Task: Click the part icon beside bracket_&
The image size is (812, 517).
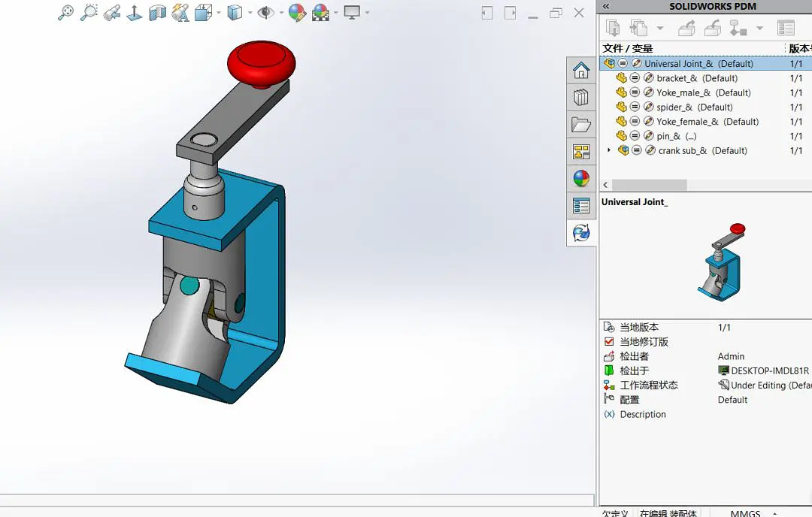Action: [622, 78]
